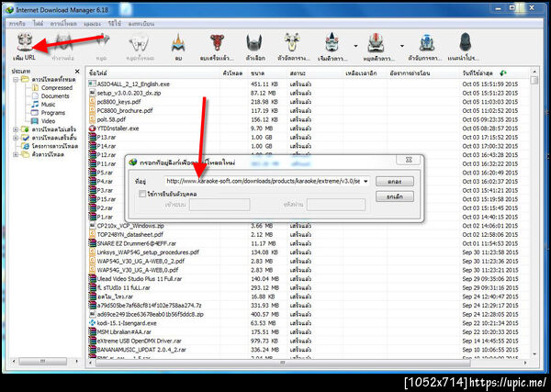Click the Start Queue toolbar icon

pyautogui.click(x=332, y=43)
